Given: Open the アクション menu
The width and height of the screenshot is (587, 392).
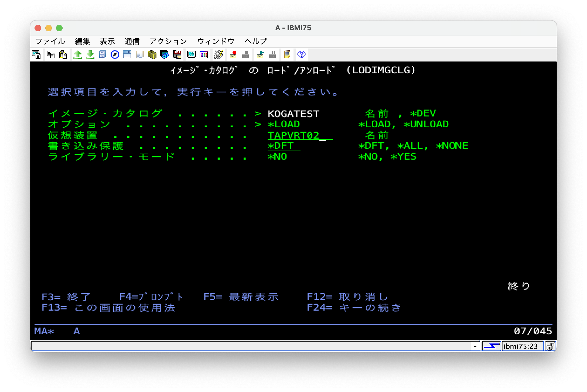Looking at the screenshot, I should click(x=168, y=41).
